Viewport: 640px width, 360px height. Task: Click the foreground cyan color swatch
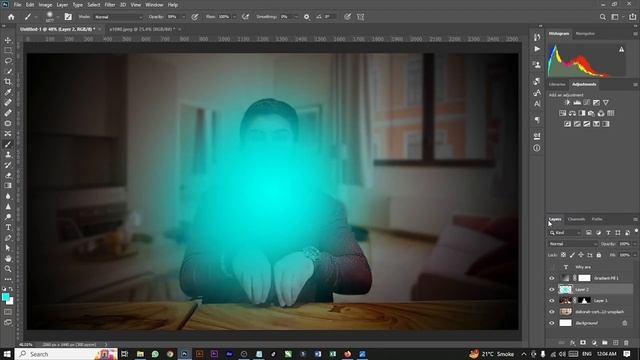[5, 297]
